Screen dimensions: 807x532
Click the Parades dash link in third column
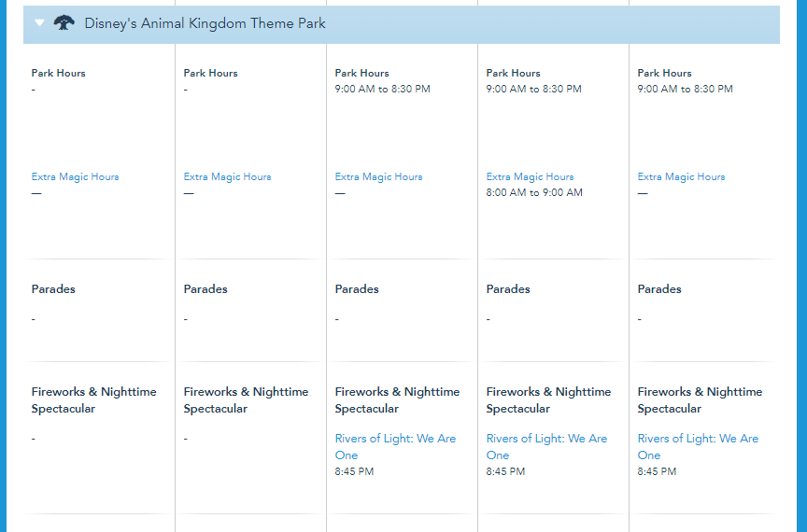click(336, 319)
